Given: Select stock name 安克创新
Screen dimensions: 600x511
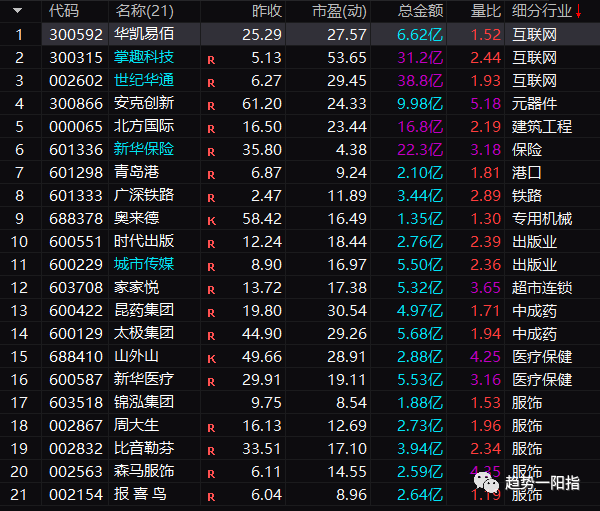Looking at the screenshot, I should [144, 103].
